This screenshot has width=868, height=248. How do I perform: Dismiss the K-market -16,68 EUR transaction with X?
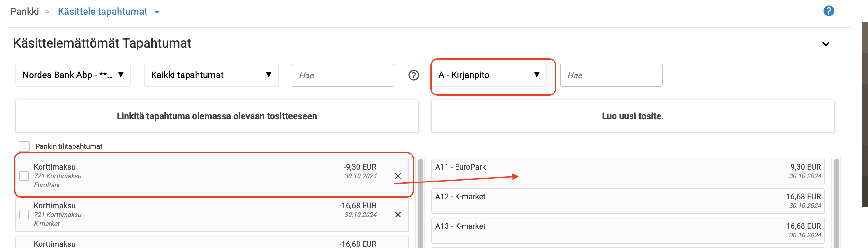point(398,215)
